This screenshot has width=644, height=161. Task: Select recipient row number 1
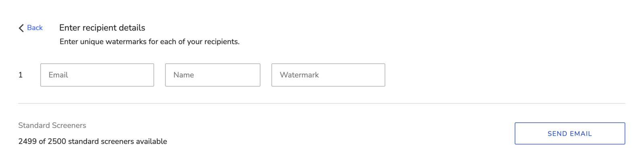(21, 75)
